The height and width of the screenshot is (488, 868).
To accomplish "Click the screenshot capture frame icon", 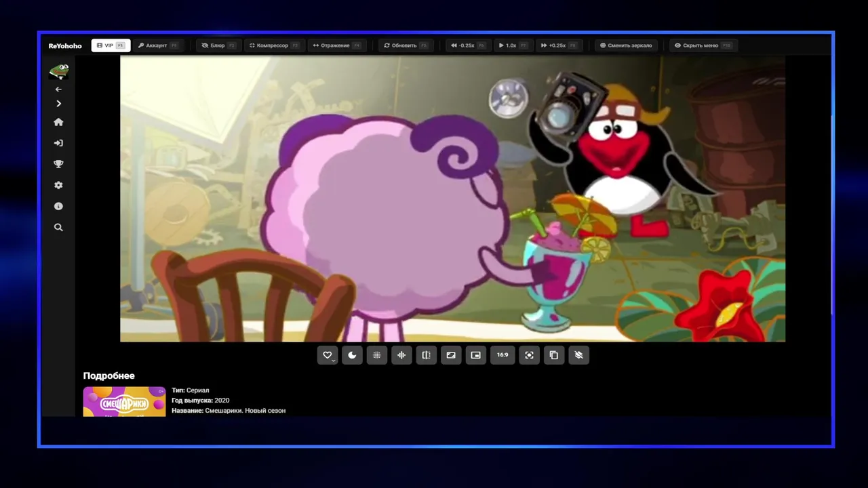I will 529,355.
